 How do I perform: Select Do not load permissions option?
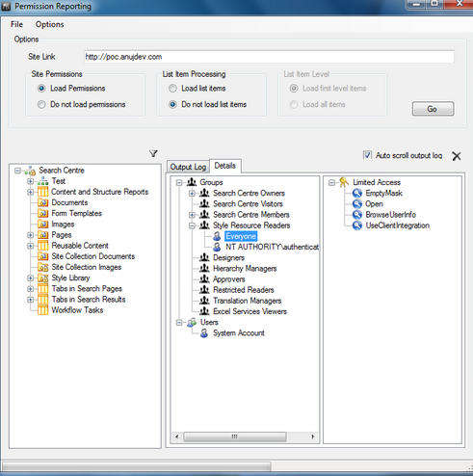(x=41, y=104)
